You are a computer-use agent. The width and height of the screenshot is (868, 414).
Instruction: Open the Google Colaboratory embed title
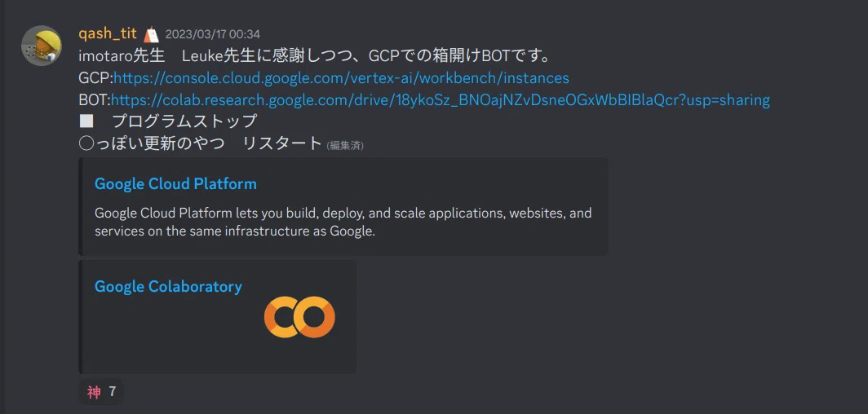point(168,286)
